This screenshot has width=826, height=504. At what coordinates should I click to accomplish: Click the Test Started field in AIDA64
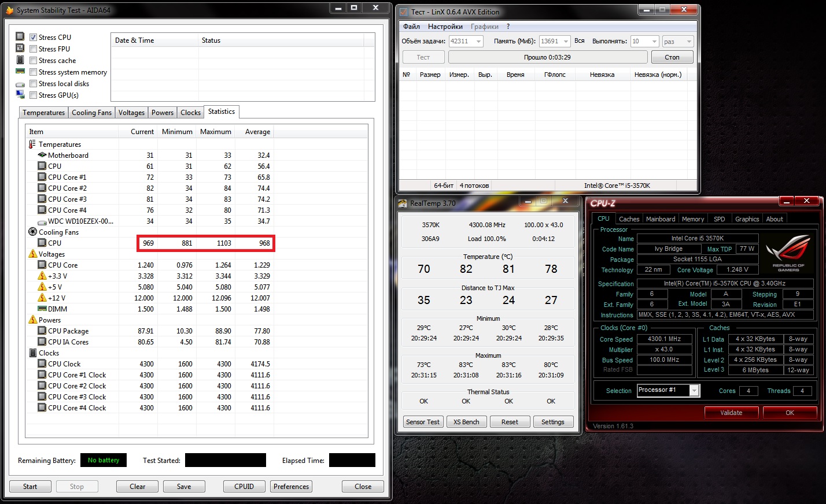[x=226, y=460]
